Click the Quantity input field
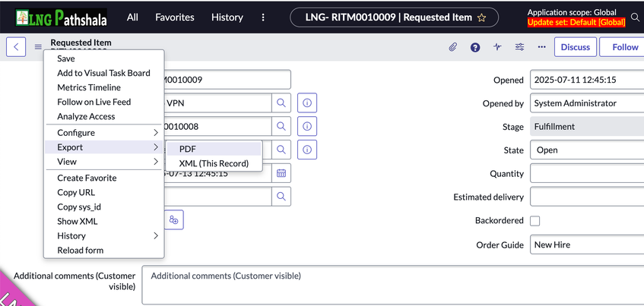The height and width of the screenshot is (306, 644). click(x=587, y=174)
